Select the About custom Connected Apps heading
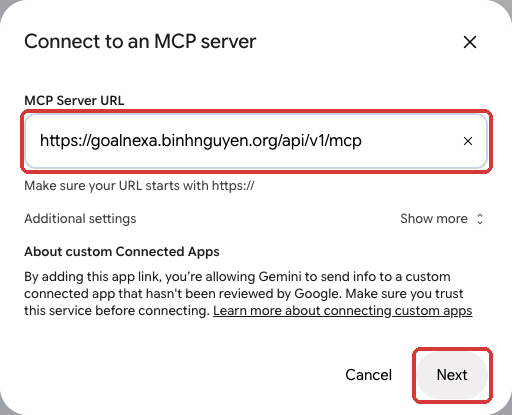The height and width of the screenshot is (415, 512). point(122,252)
